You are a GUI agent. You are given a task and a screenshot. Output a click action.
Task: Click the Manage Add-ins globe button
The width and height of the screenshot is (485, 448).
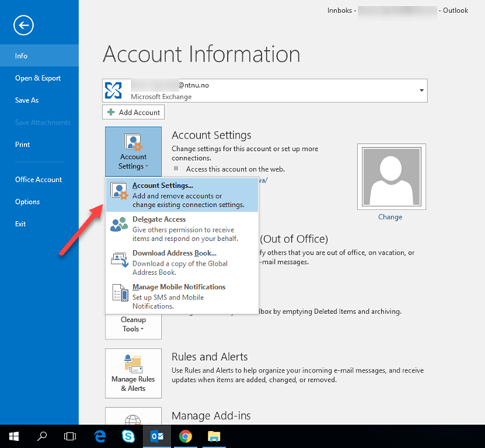click(x=133, y=416)
